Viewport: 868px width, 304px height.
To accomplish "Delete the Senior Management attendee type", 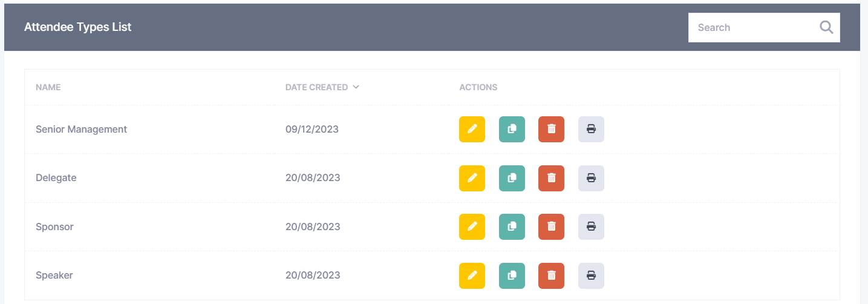I will (551, 129).
